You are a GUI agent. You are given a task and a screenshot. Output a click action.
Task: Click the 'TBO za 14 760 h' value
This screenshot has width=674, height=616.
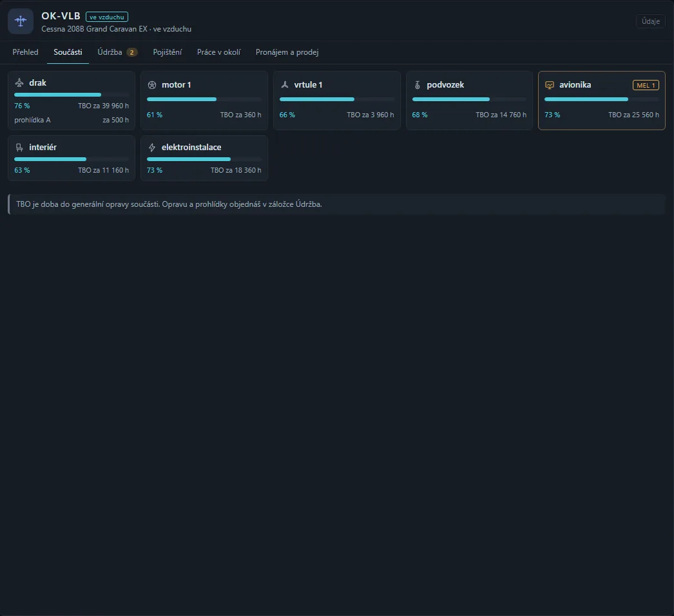coord(501,115)
